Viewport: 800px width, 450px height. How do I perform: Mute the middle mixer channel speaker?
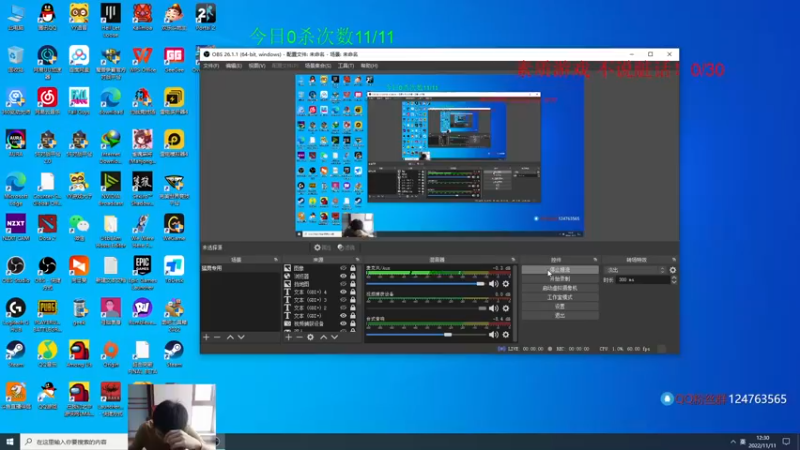click(493, 308)
